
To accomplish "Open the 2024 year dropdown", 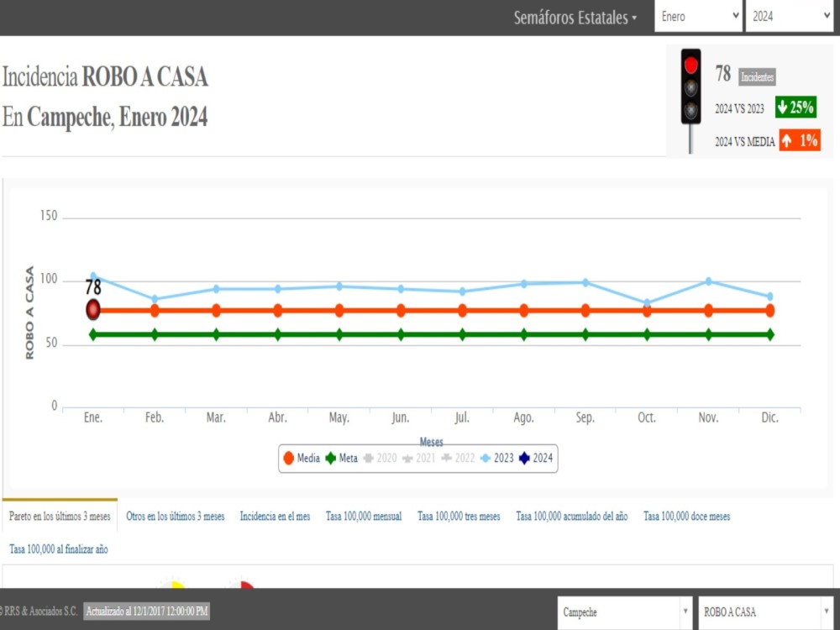I will (788, 17).
